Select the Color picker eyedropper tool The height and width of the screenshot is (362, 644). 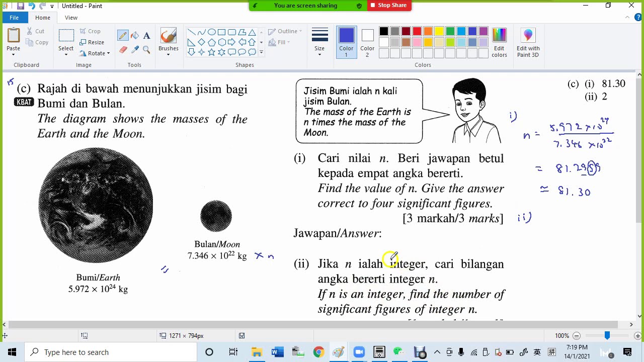pos(135,49)
